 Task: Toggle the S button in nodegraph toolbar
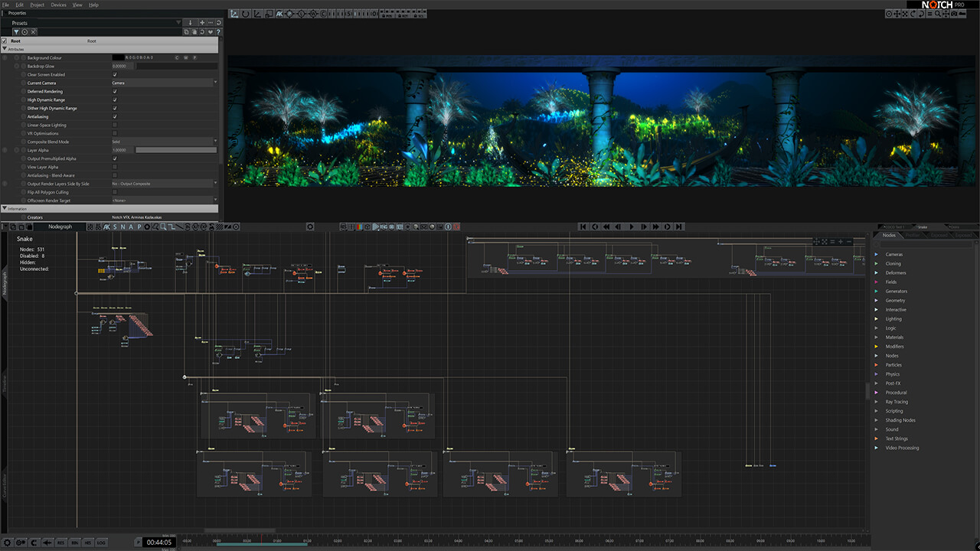tap(115, 227)
